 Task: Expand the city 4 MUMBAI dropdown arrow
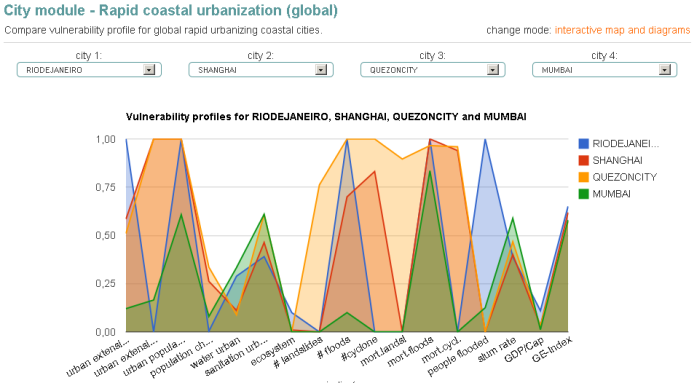665,70
